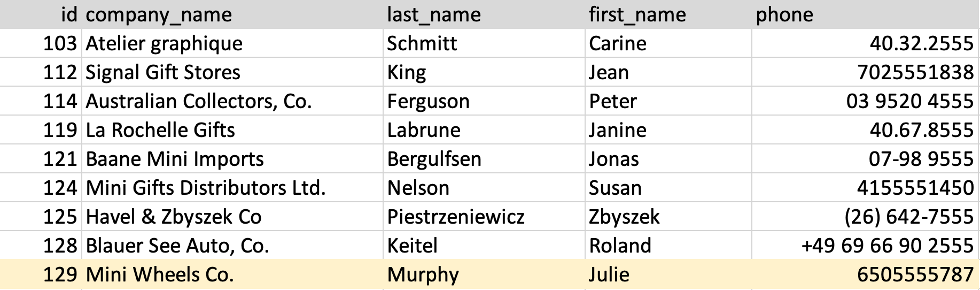This screenshot has height=290, width=980.
Task: Select last name Ferguson cell
Action: pyautogui.click(x=428, y=101)
